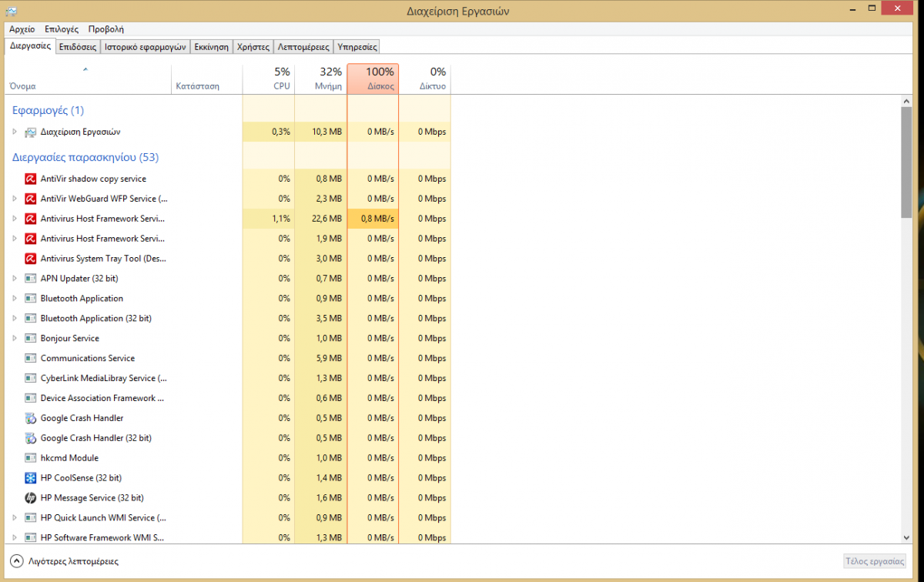The image size is (924, 582).
Task: Expand the APN Updater (32 bit) row
Action: [15, 279]
